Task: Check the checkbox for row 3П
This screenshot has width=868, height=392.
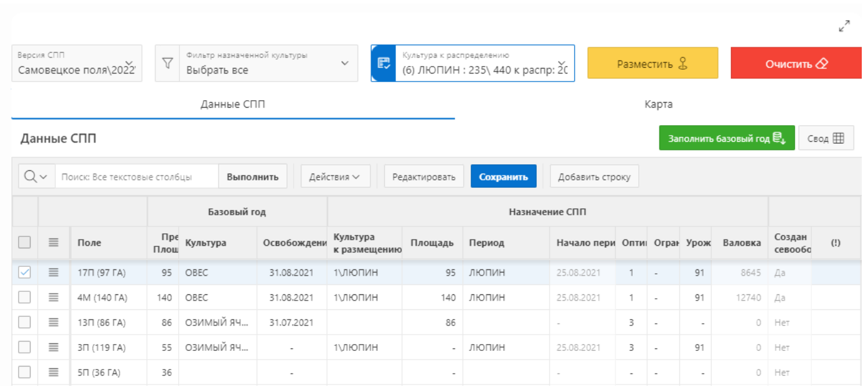Action: [24, 347]
